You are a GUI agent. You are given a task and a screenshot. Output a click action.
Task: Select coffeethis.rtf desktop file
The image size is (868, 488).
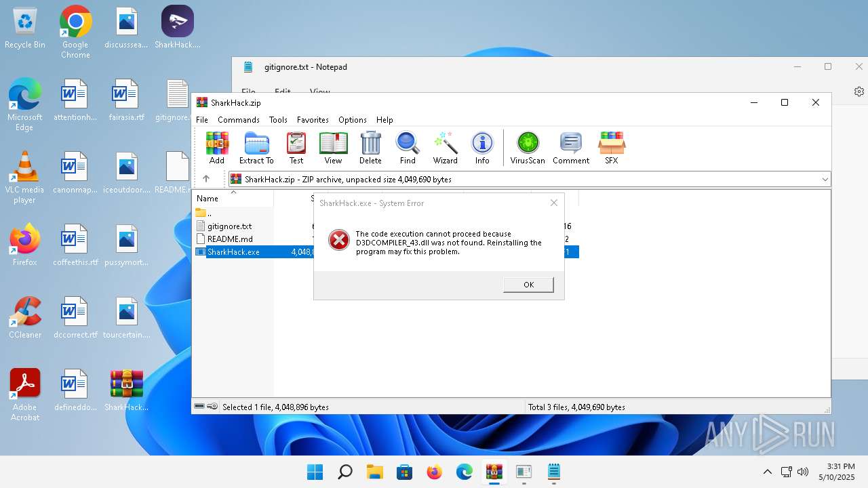[x=75, y=245]
